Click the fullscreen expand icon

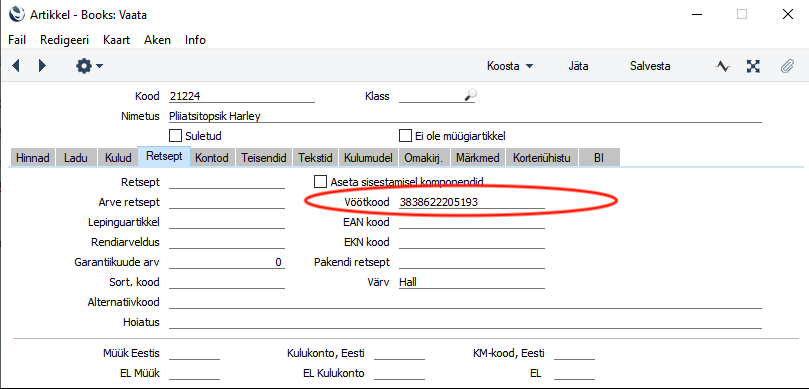[x=754, y=66]
